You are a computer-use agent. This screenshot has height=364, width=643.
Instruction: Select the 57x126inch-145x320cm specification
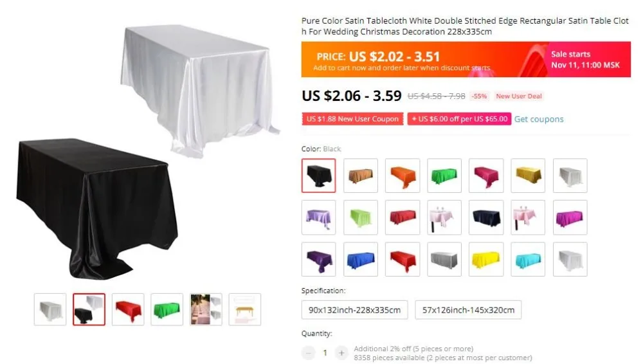coord(468,310)
